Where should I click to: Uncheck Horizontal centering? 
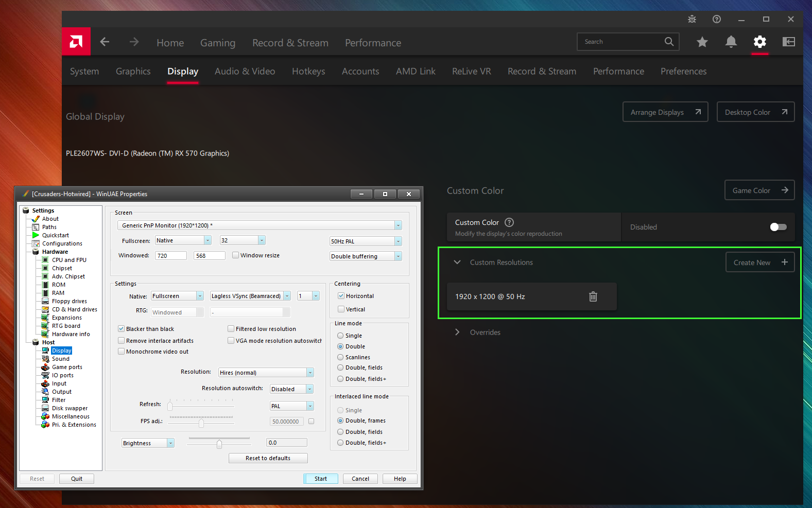click(341, 296)
